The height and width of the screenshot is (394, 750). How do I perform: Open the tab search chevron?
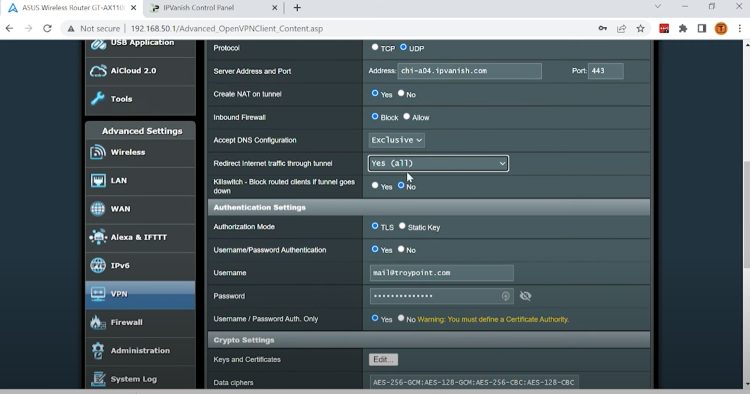[658, 7]
